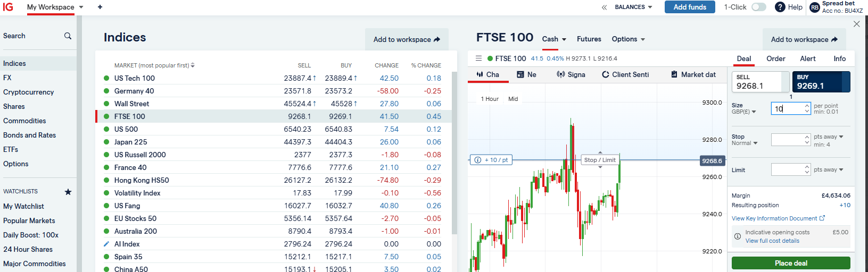868x272 pixels.
Task: Click the Indices list scrollbar
Action: point(454,152)
